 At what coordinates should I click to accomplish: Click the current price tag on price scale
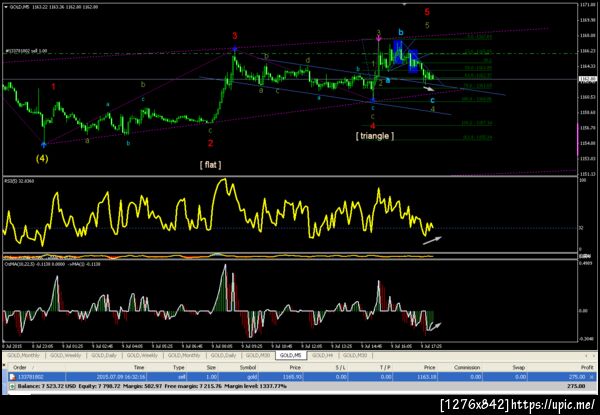(x=588, y=79)
